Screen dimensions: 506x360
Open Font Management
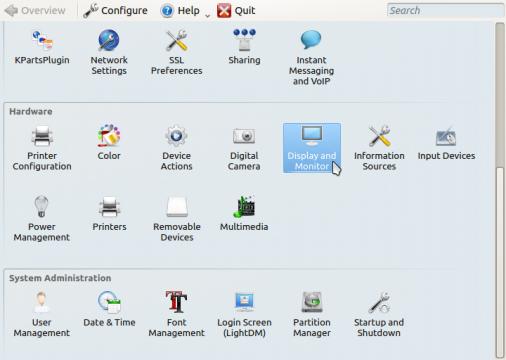coord(177,315)
